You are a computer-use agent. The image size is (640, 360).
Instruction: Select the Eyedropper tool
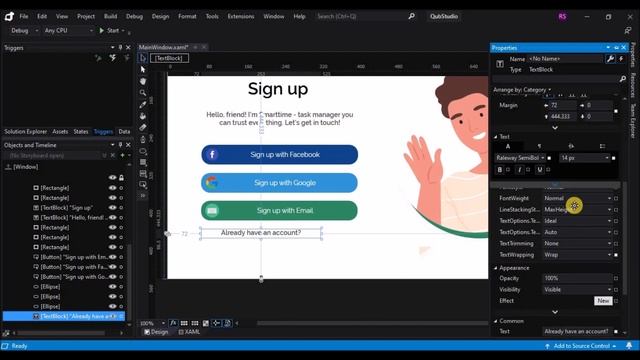(142, 104)
